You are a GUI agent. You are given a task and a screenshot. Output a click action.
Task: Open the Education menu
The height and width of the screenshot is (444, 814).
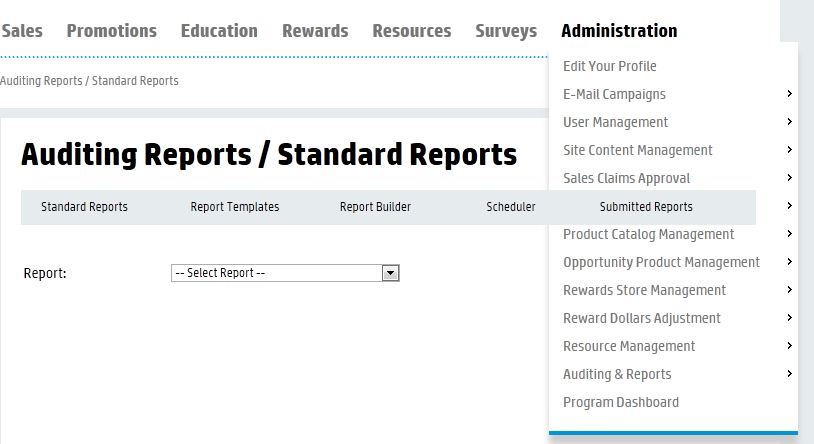click(219, 31)
